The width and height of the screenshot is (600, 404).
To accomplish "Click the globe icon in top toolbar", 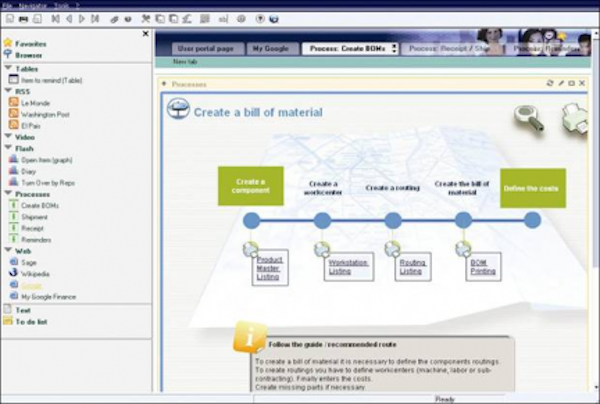I will point(274,19).
